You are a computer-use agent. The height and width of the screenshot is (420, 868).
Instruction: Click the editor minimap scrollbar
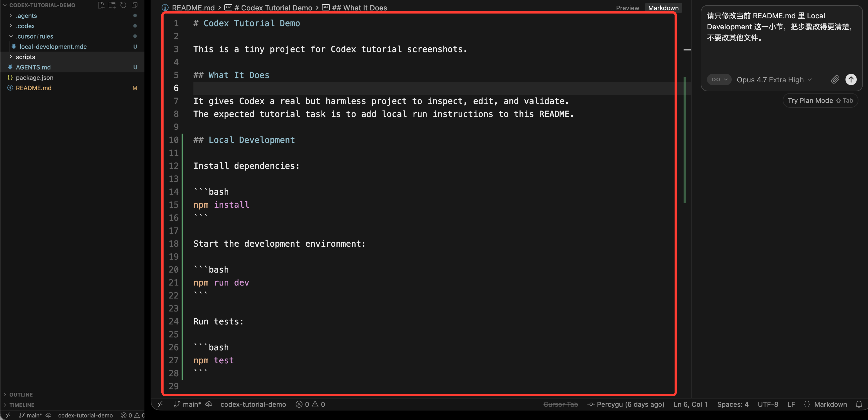tap(685, 140)
